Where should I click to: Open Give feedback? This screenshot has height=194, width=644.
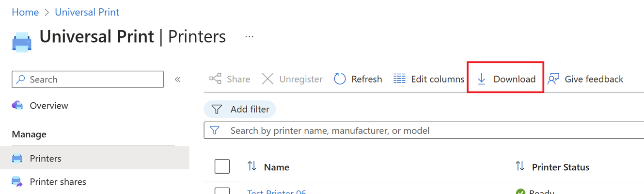click(585, 79)
